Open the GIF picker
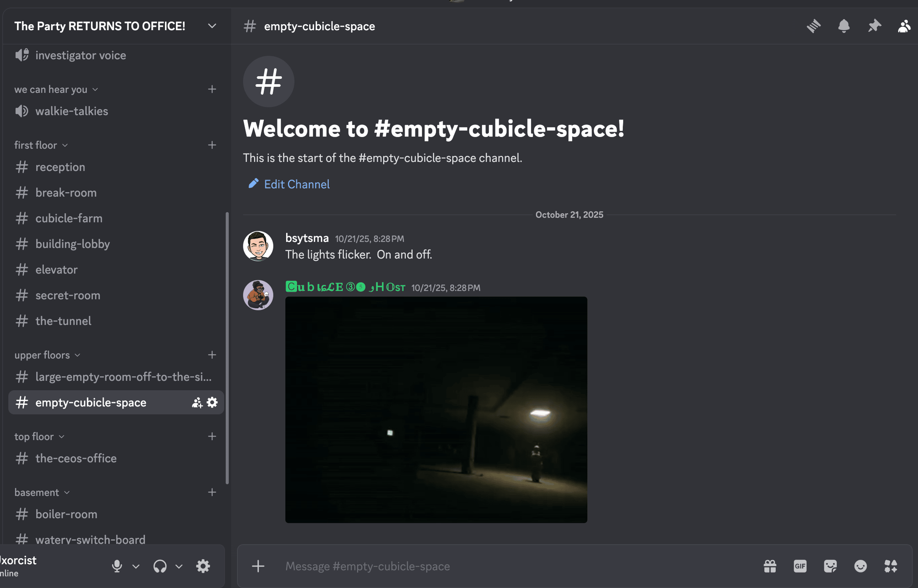918x588 pixels. (x=800, y=566)
